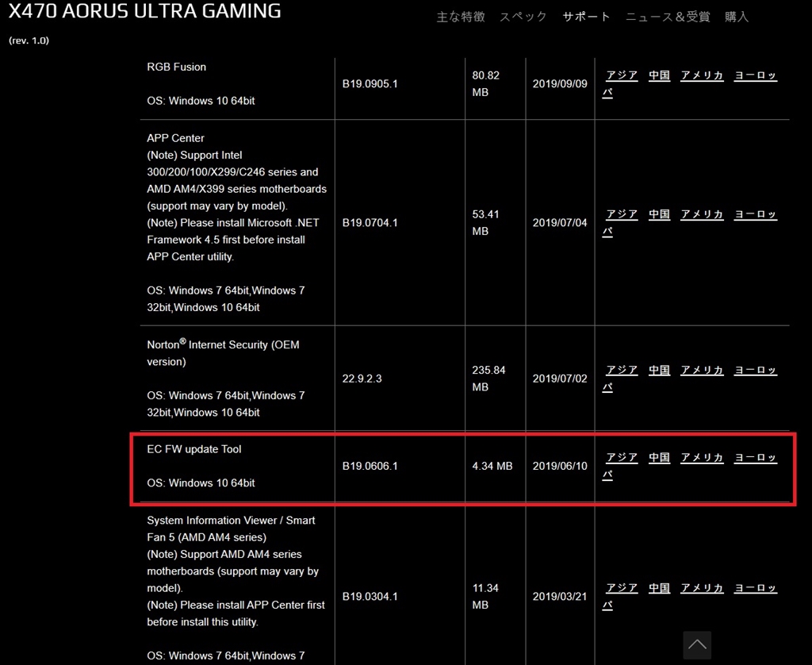Select the 4.34 MB size cell
Screen dimensions: 812x665
(492, 467)
